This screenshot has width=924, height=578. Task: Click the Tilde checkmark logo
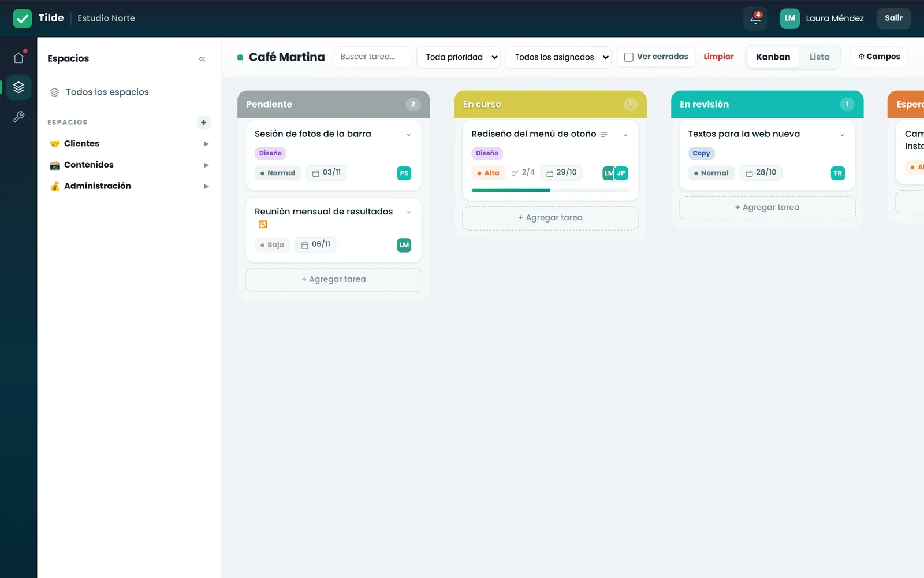pos(23,18)
